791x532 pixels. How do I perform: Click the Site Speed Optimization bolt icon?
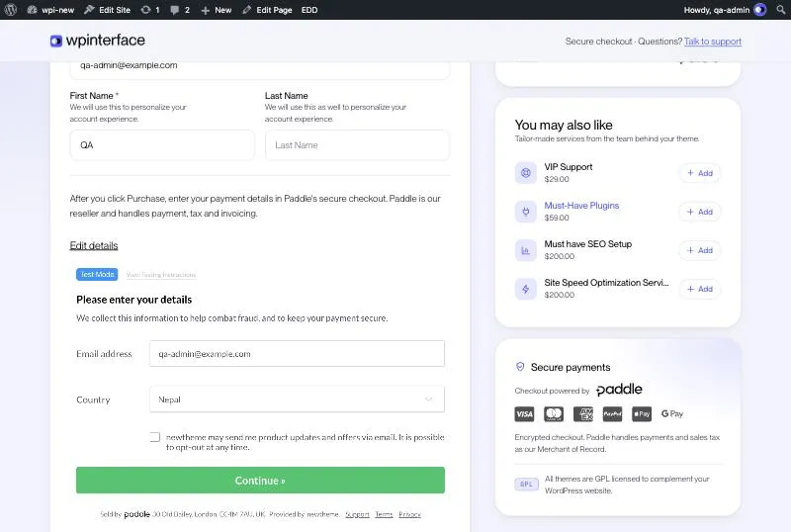click(x=526, y=289)
